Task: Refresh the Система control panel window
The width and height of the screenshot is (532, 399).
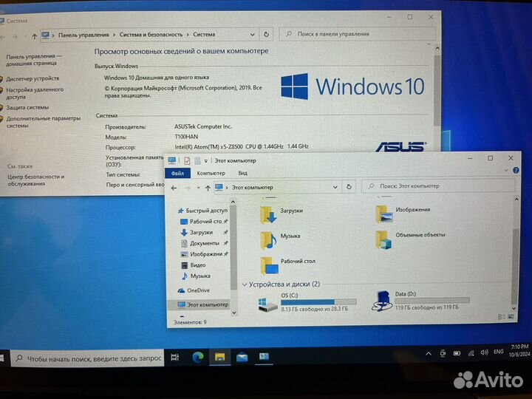Action: pos(266,34)
